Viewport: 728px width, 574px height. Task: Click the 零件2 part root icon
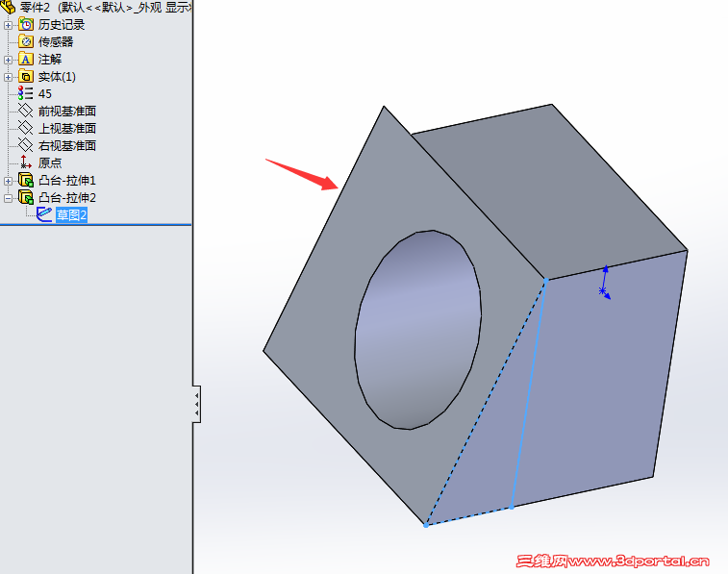tap(8, 7)
